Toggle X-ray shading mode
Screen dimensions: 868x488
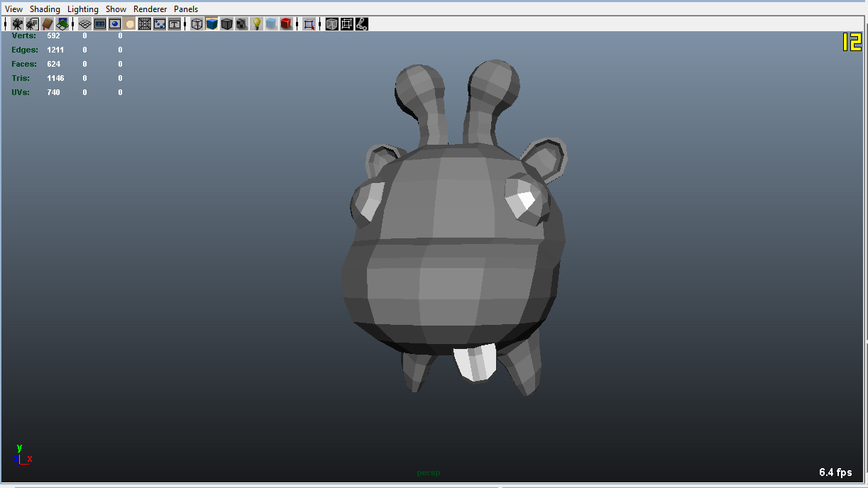pyautogui.click(x=331, y=23)
